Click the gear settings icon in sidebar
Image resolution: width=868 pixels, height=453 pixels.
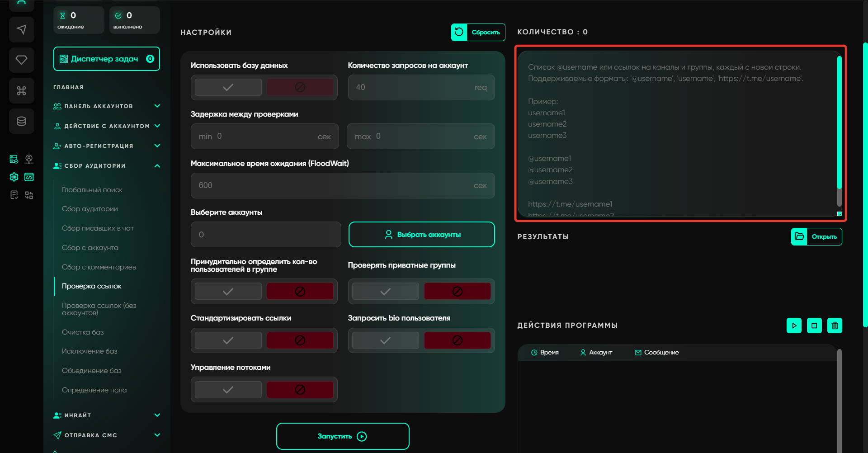click(x=14, y=177)
